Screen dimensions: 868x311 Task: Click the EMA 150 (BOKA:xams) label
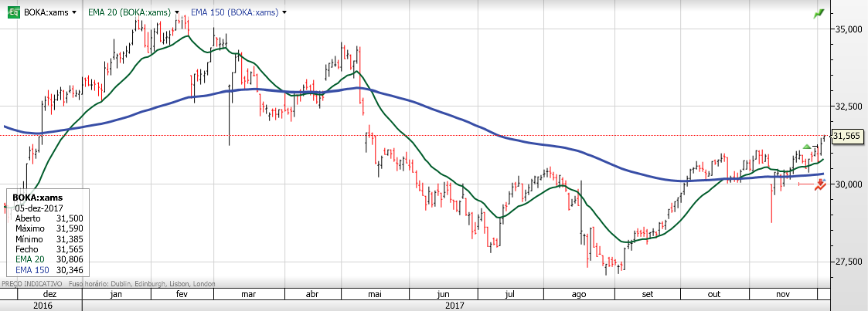click(235, 12)
